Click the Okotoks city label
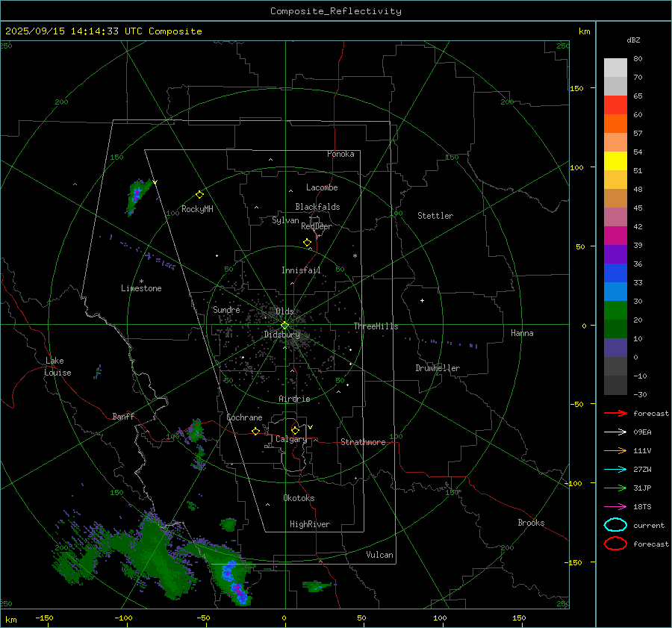This screenshot has width=672, height=628. coord(299,498)
